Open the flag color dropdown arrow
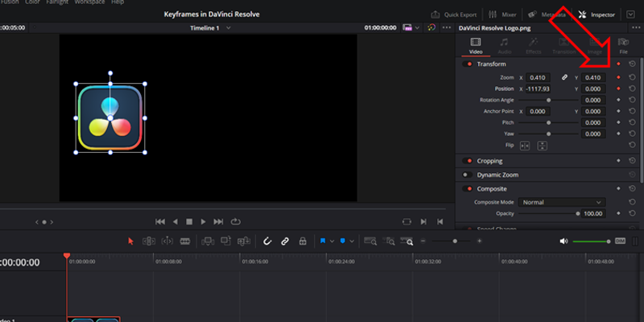The height and width of the screenshot is (322, 644). 333,241
